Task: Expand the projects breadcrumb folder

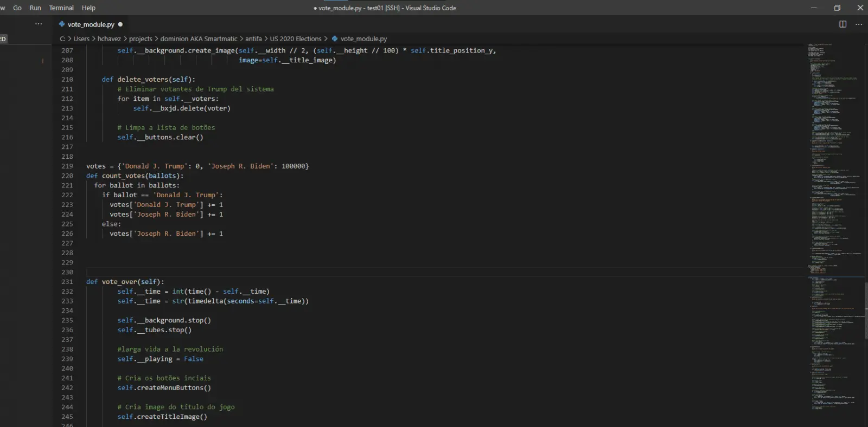Action: 141,39
